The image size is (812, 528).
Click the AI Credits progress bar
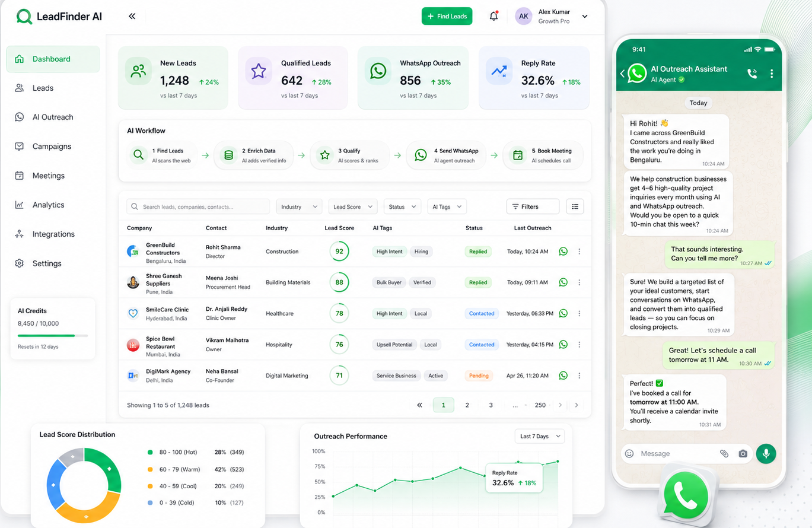[x=53, y=336]
